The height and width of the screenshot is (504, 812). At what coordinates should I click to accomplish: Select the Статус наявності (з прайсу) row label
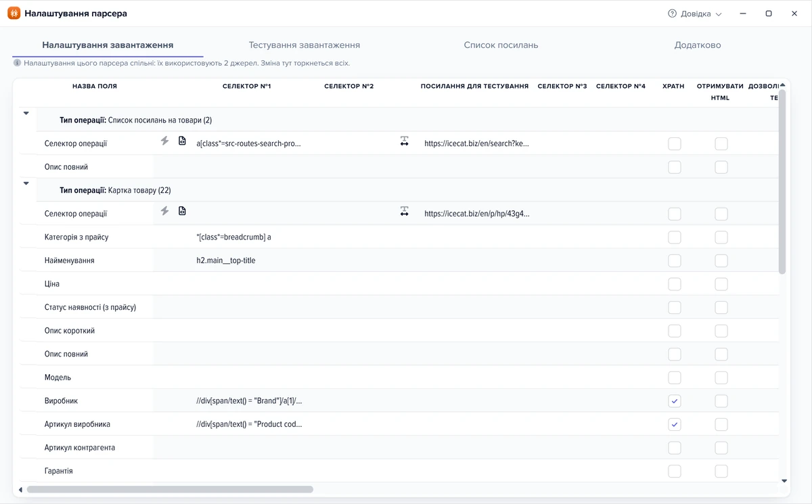91,307
